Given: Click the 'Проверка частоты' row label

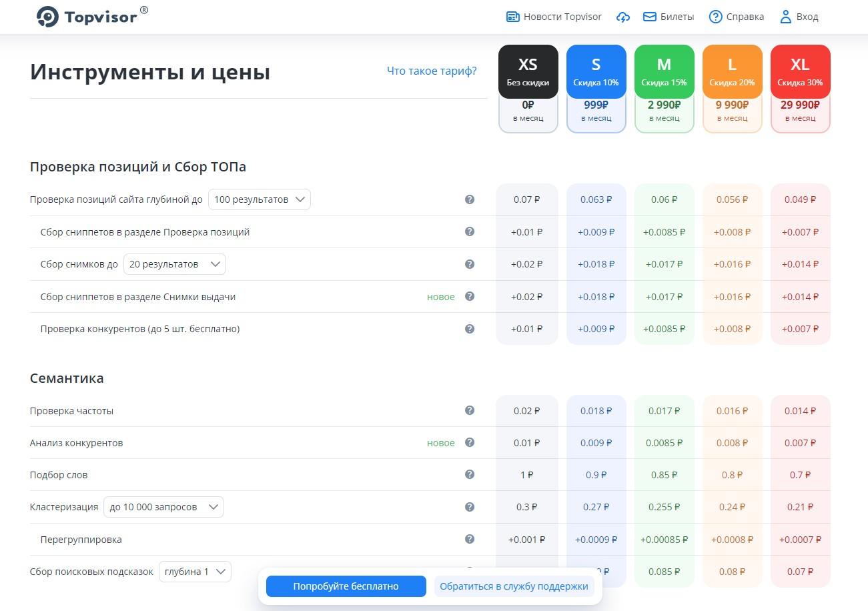Looking at the screenshot, I should pos(71,411).
